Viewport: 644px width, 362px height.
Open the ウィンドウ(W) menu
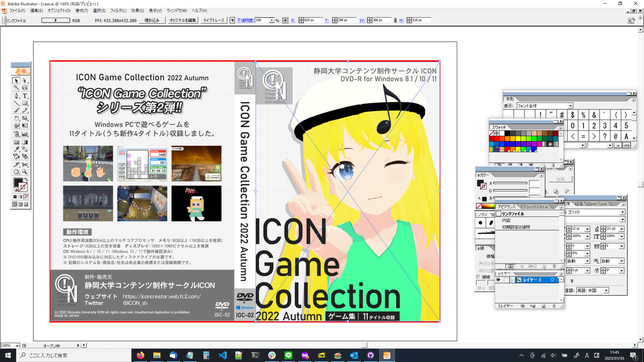(x=177, y=10)
